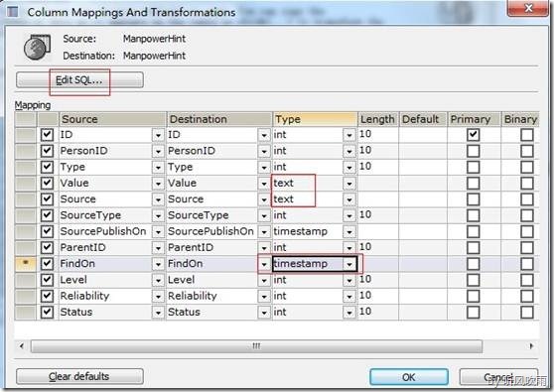Click the Binary column header
The height and width of the screenshot is (392, 554).
520,119
